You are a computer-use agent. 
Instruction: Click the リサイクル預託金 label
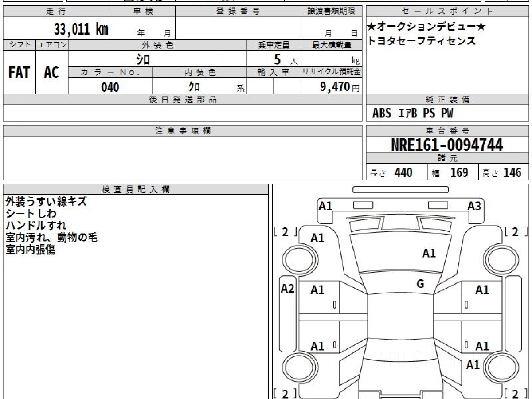point(331,73)
